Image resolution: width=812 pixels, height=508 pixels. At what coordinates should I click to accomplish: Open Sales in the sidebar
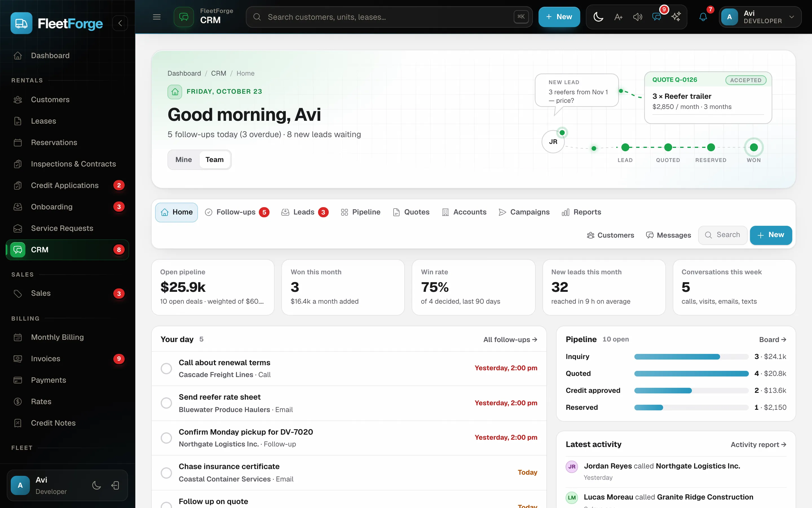(67, 293)
